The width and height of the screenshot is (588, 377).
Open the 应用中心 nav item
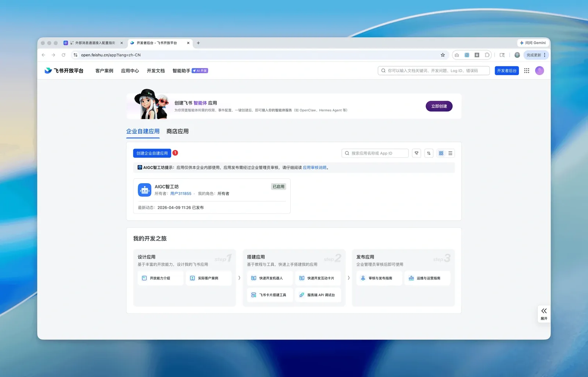pos(130,71)
